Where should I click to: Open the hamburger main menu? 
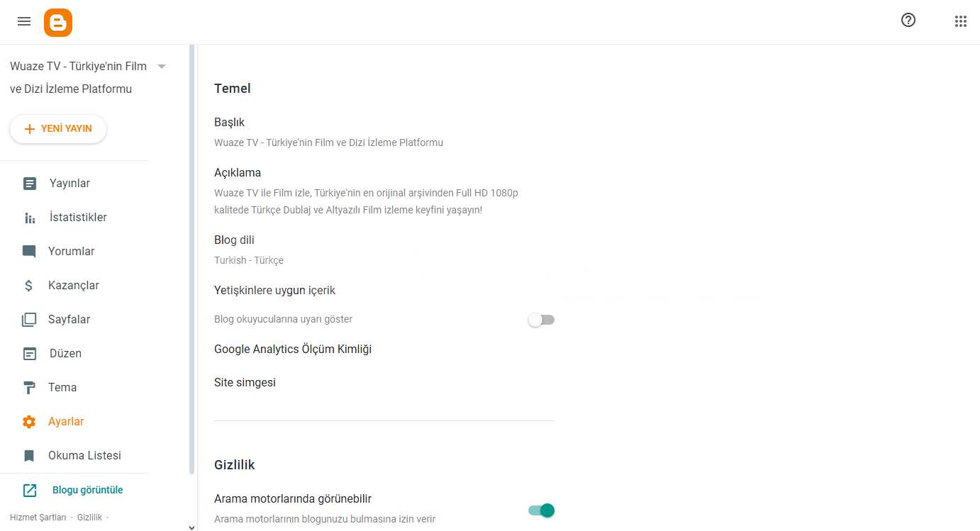pyautogui.click(x=24, y=21)
